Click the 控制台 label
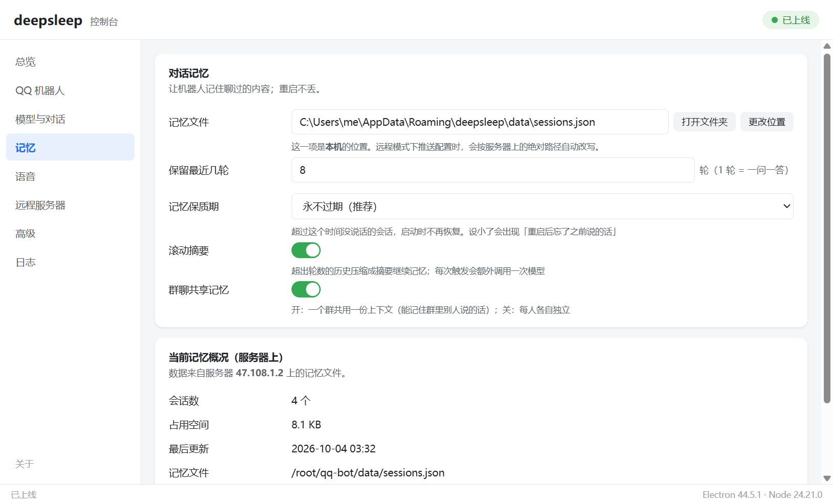 [x=104, y=21]
